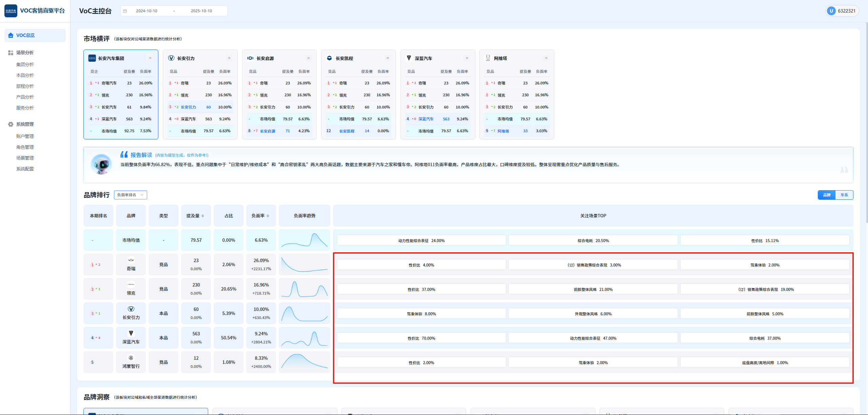Click the calendar icon in date range
The width and height of the screenshot is (868, 415).
click(x=125, y=11)
